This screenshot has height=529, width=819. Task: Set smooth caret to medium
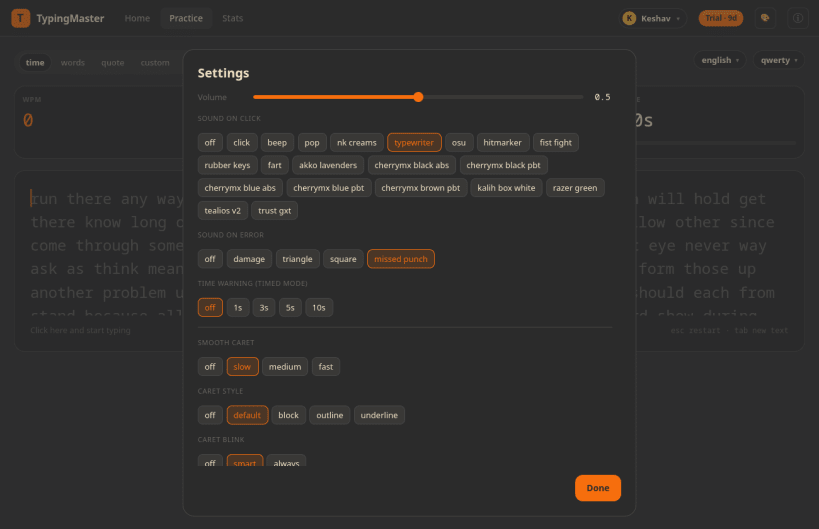coord(285,367)
